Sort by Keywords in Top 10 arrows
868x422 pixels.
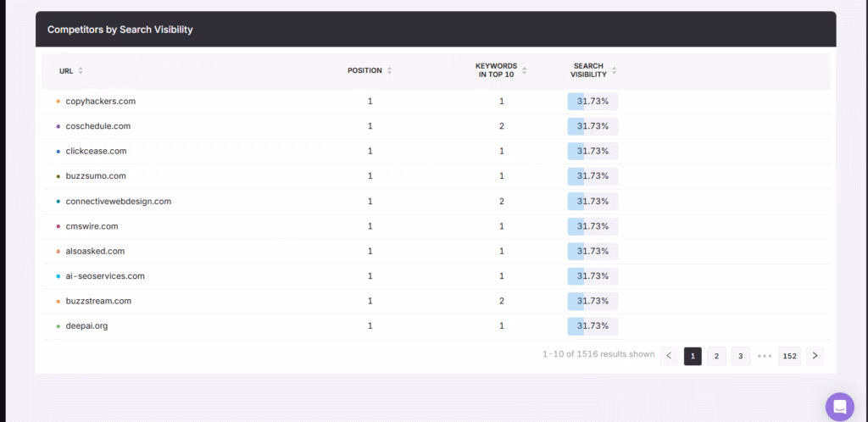[x=525, y=70]
